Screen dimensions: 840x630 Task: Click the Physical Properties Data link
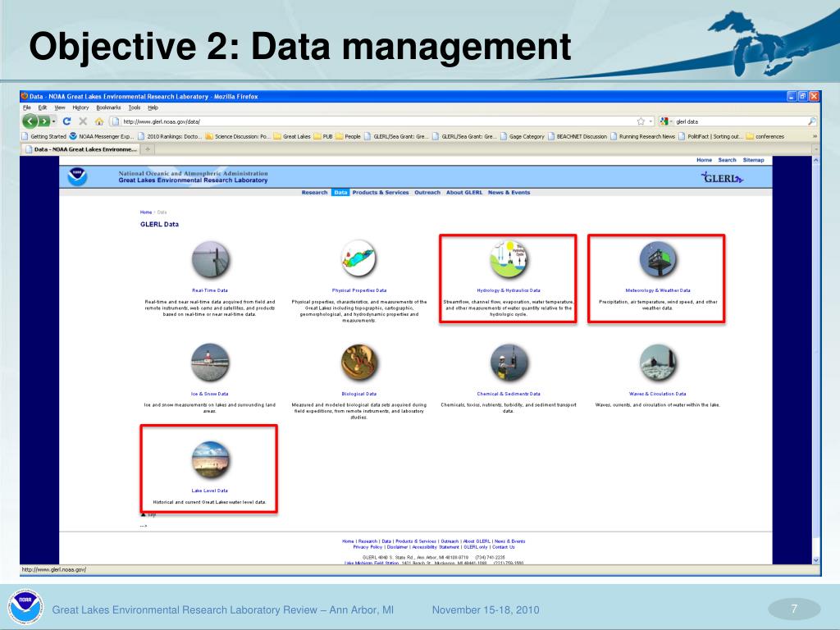[359, 290]
